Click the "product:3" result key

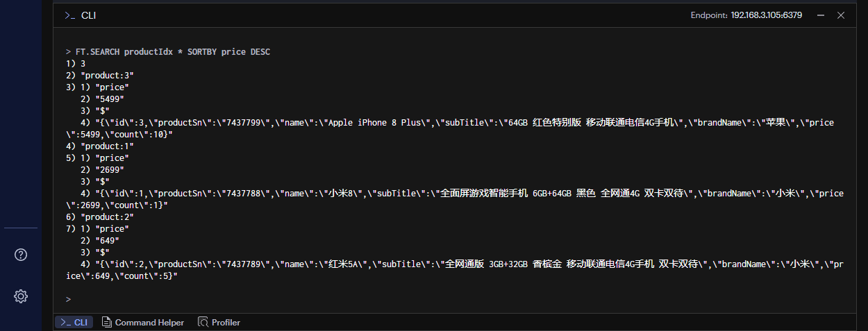(x=107, y=76)
